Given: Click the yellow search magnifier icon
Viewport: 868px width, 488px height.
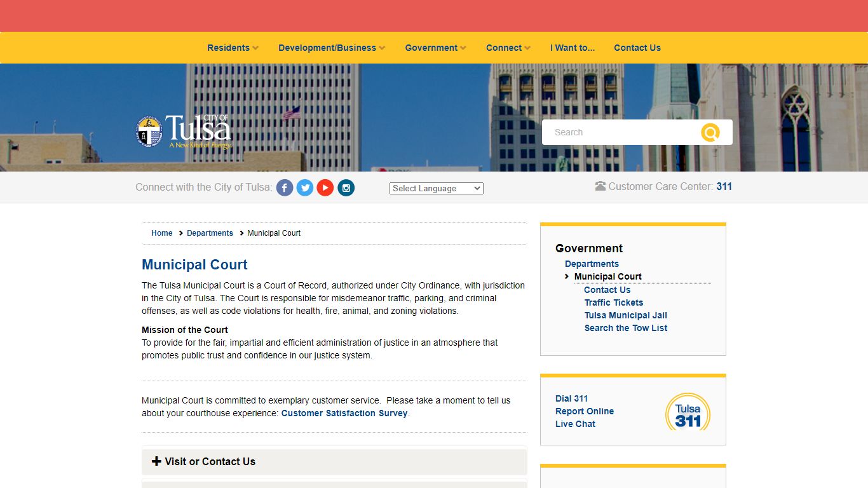Looking at the screenshot, I should [x=710, y=132].
